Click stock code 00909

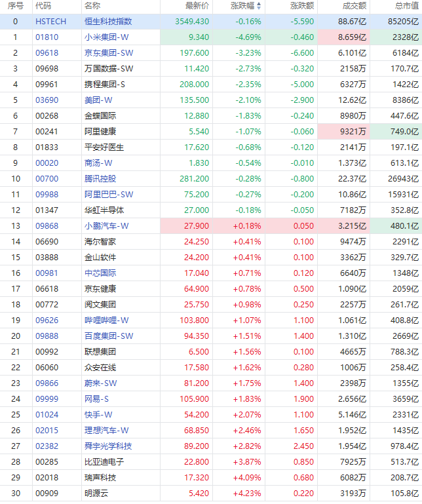coord(47,494)
